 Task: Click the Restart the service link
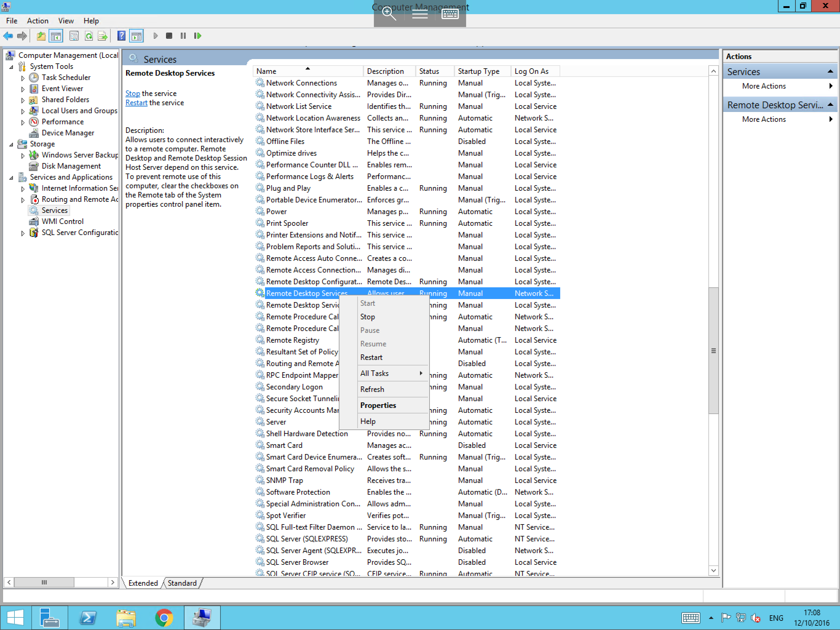coord(136,103)
